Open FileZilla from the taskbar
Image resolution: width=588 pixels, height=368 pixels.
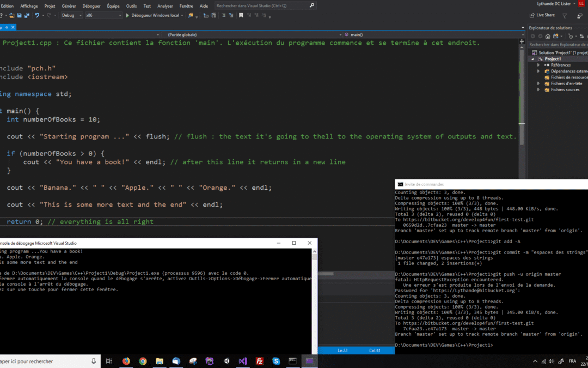point(260,361)
